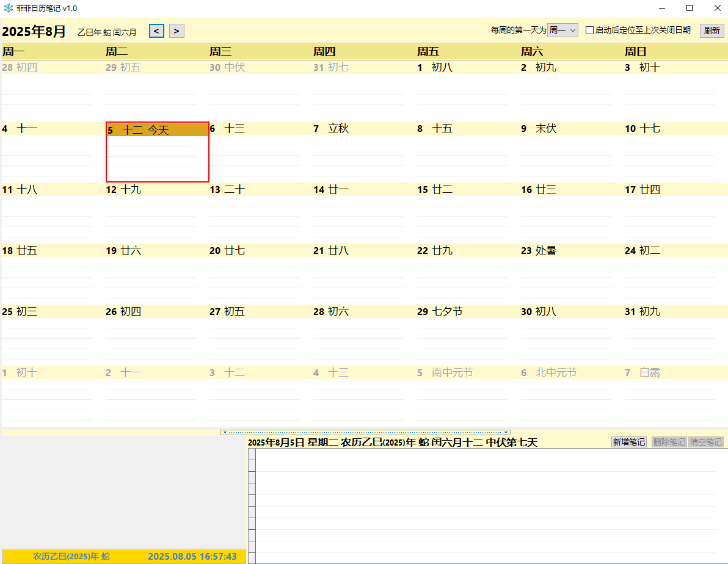
Task: Click the snowflake app icon in title bar
Action: point(8,9)
